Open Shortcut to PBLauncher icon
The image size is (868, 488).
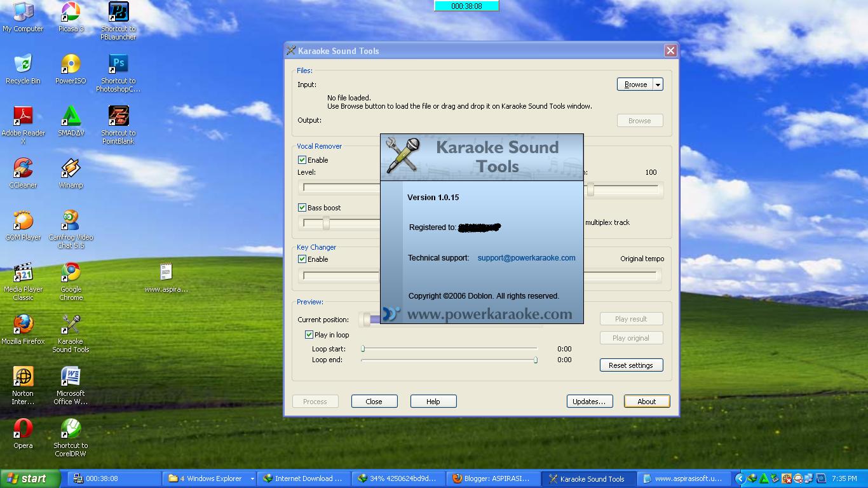pos(118,21)
